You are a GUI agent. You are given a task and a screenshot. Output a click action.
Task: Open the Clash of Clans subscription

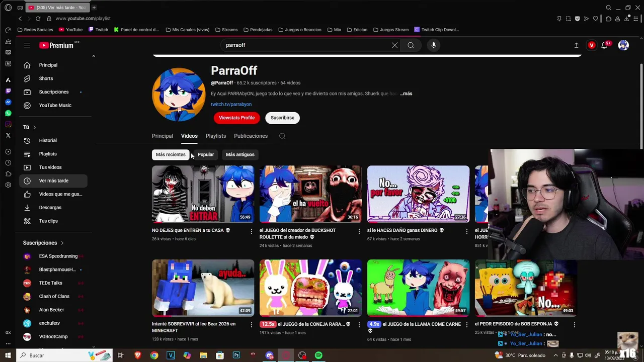[x=53, y=296]
